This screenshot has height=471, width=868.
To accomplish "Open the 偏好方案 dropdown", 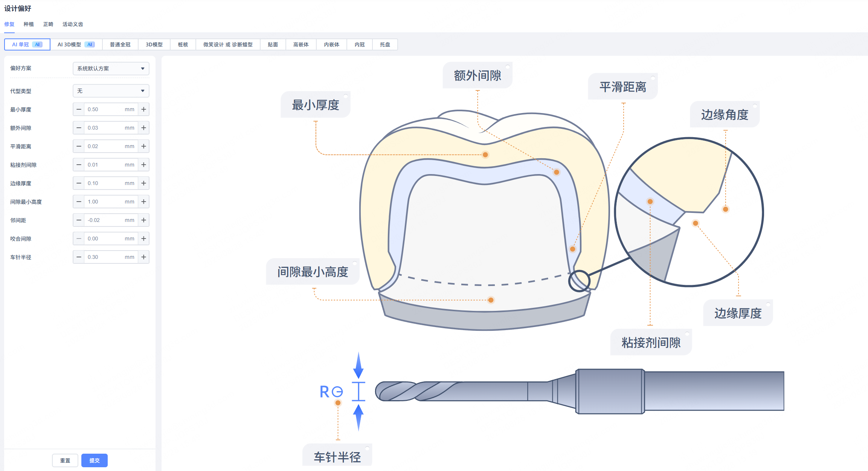I will tap(111, 69).
